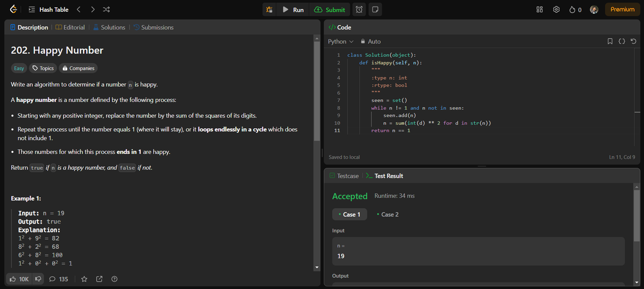Viewport: 644px width, 289px height.
Task: Click the problem title '202. Happy Number'
Action: tap(57, 50)
